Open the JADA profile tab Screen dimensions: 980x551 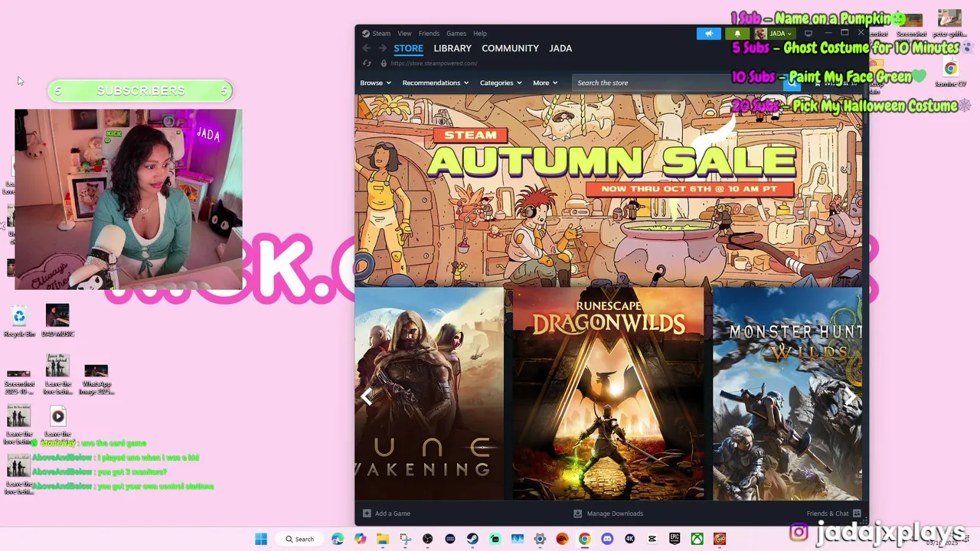(560, 48)
